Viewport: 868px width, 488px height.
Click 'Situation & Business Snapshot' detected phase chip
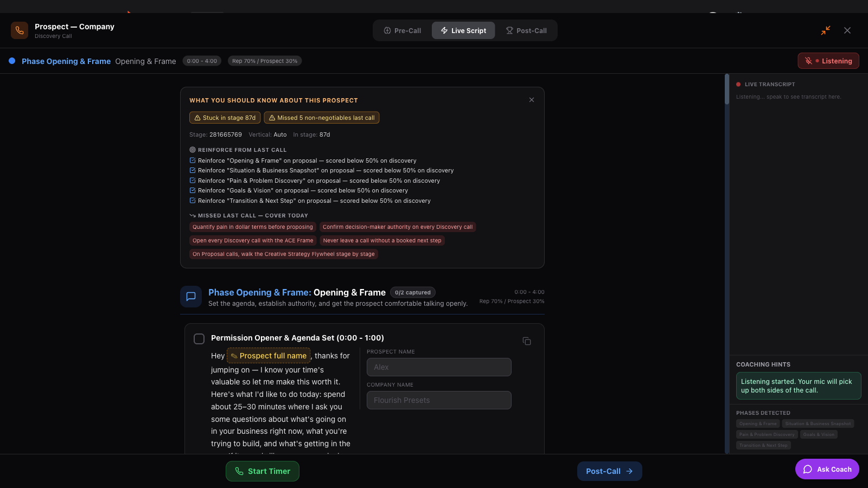(x=818, y=423)
